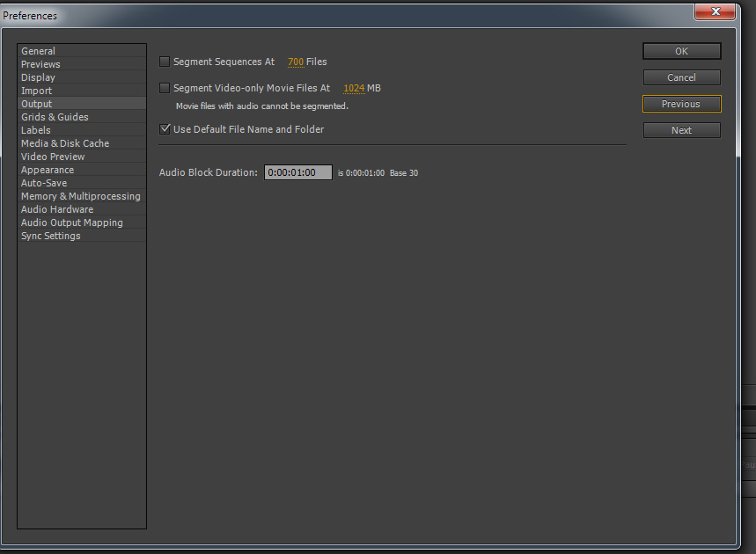Close the Preferences dialog
The height and width of the screenshot is (554, 756).
(x=716, y=11)
